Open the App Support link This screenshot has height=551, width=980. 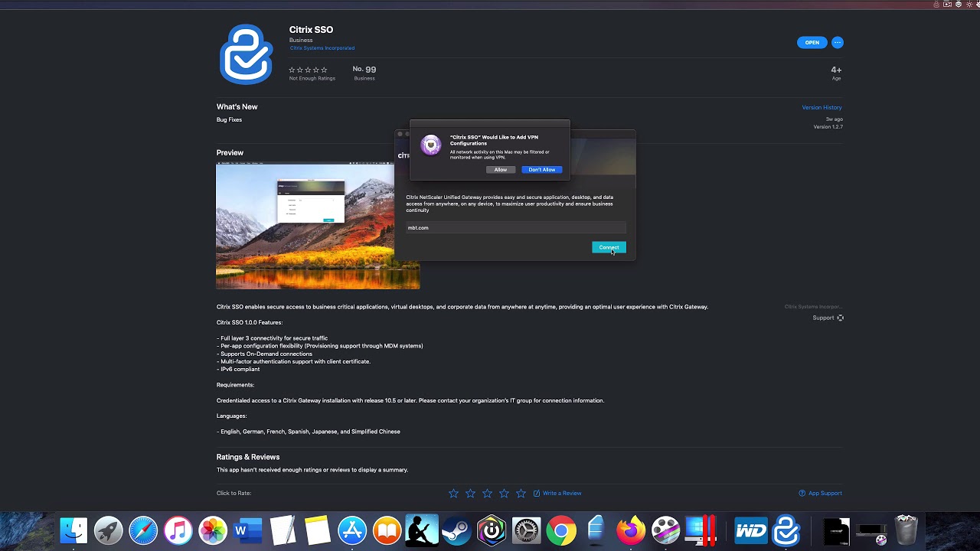tap(820, 494)
